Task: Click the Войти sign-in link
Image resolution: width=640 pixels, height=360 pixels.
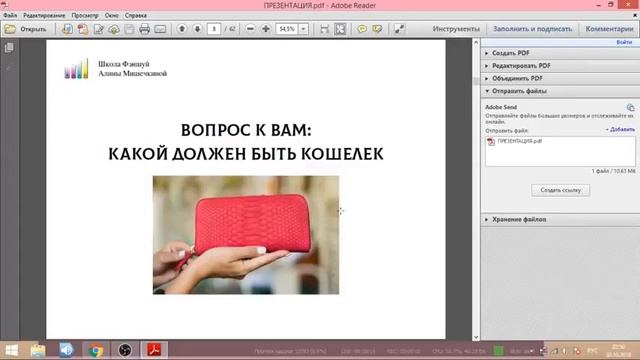Action: point(624,42)
